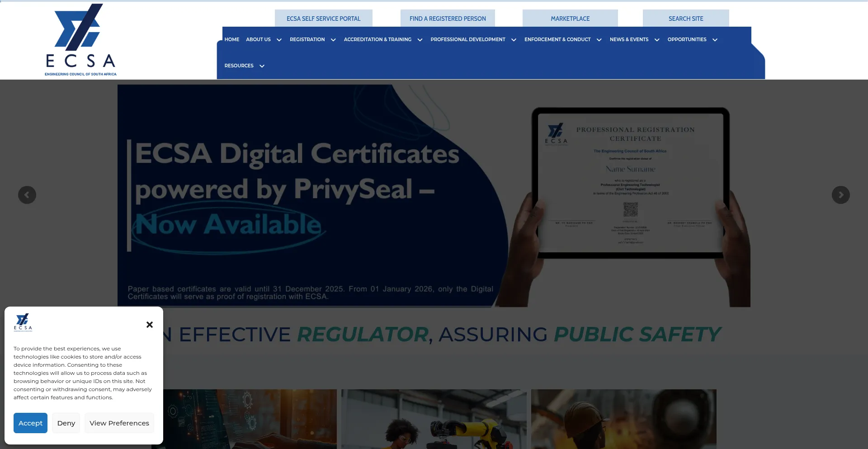Viewport: 868px width, 449px height.
Task: Expand Opportunities dropdown chevron
Action: [x=715, y=40]
